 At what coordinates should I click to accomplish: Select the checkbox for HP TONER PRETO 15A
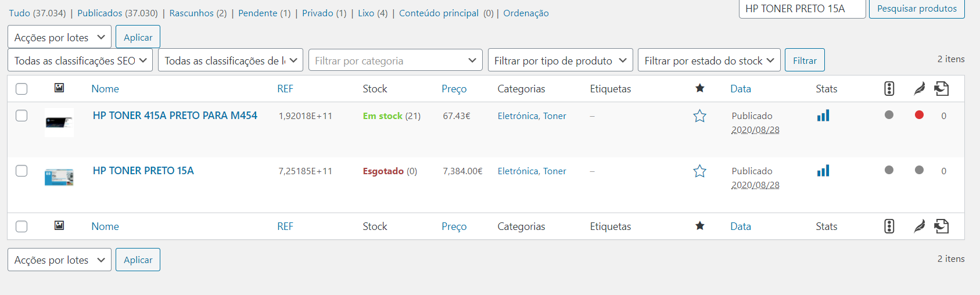tap(21, 171)
